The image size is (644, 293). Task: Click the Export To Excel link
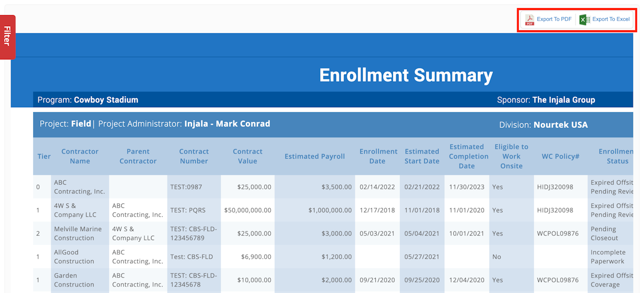611,19
